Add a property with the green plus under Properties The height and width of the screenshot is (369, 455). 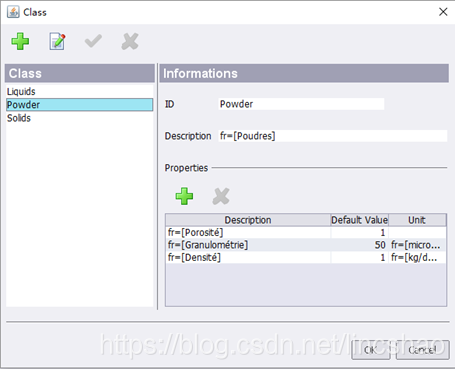click(x=184, y=196)
